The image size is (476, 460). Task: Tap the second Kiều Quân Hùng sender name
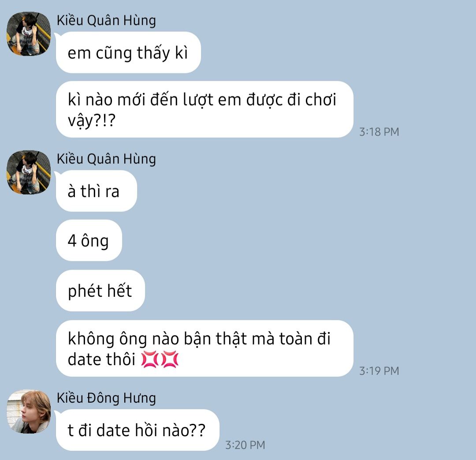tap(106, 159)
